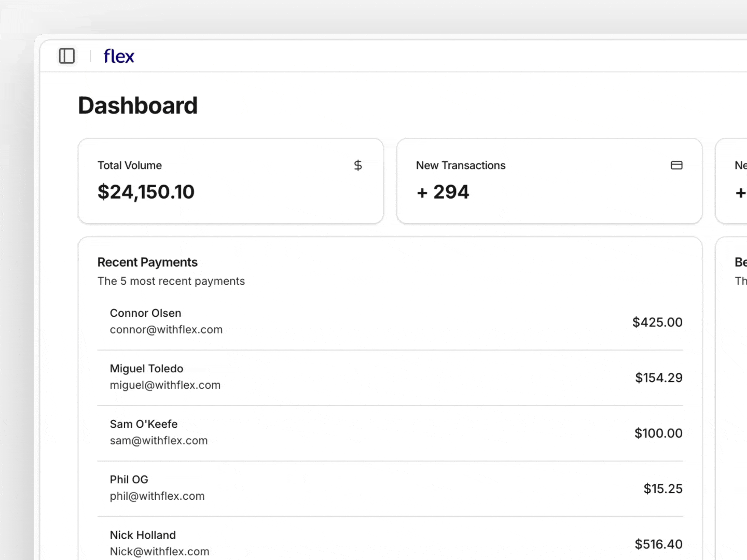This screenshot has height=560, width=747.
Task: Click the credit card icon
Action: (x=676, y=165)
